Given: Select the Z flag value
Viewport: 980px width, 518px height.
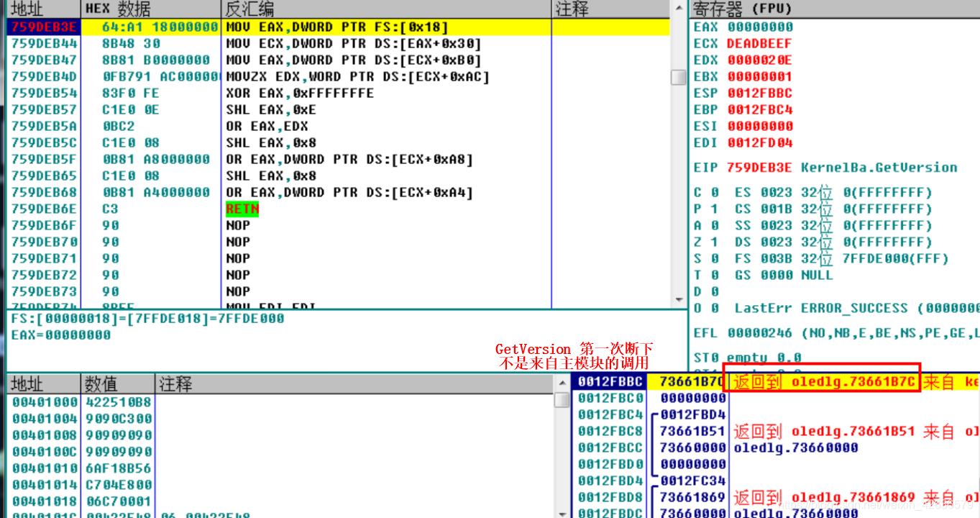Looking at the screenshot, I should click(715, 242).
